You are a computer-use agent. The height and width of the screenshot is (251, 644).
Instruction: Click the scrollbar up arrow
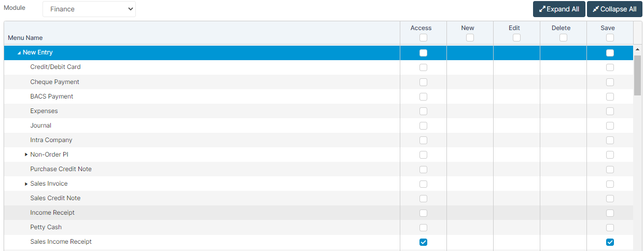637,49
